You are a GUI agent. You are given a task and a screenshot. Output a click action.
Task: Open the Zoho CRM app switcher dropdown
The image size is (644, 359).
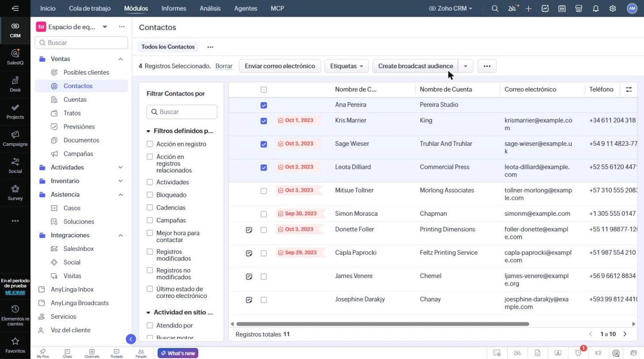pos(451,8)
